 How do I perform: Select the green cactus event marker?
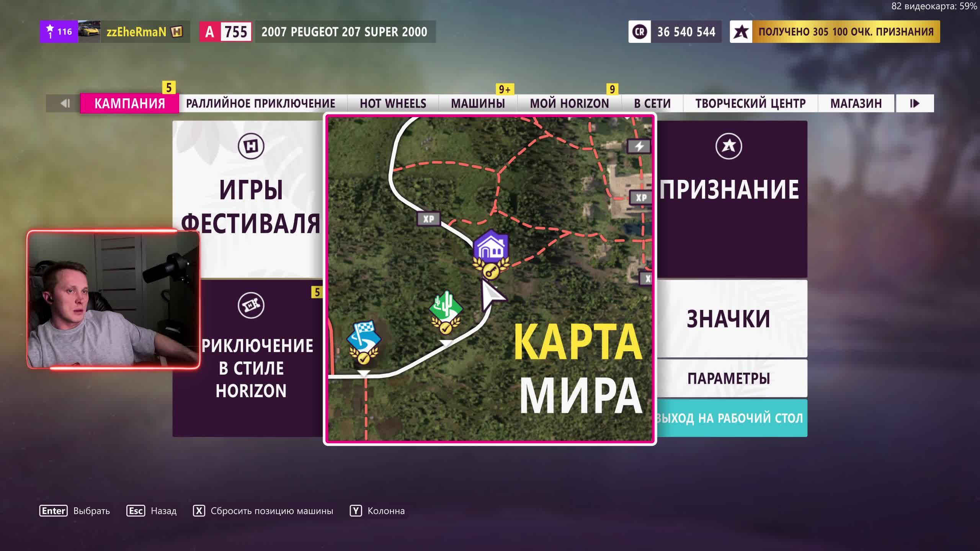pyautogui.click(x=446, y=307)
